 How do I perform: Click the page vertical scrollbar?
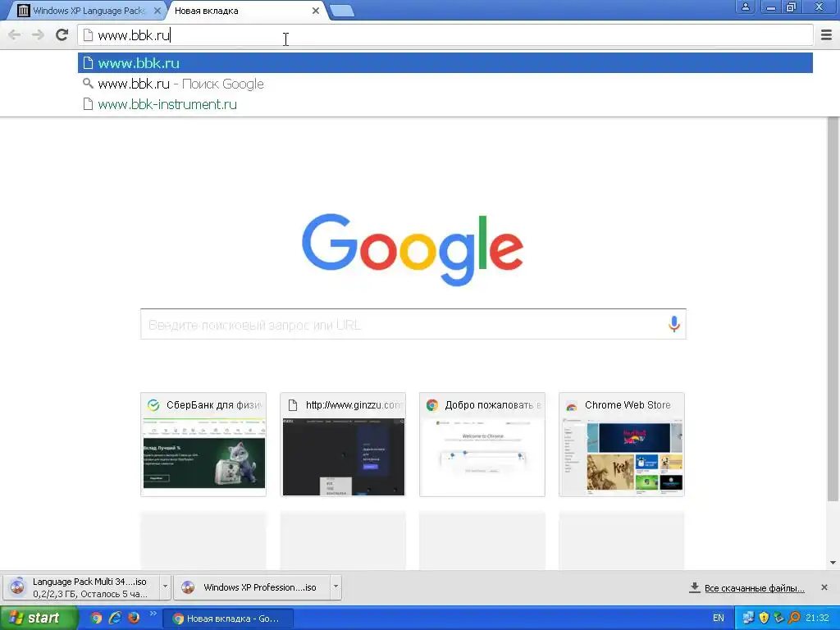833,311
